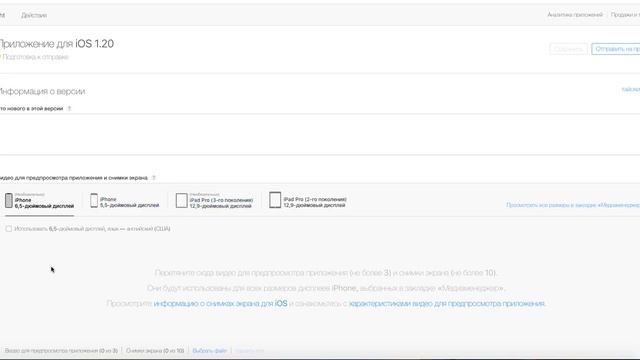This screenshot has height=360, width=640.
Task: Open link to view all sizes in Media Manager
Action: 573,205
